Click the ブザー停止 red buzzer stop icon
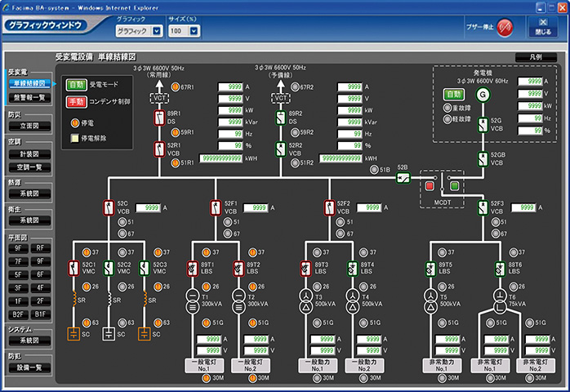This screenshot has height=392, width=570. tap(504, 27)
